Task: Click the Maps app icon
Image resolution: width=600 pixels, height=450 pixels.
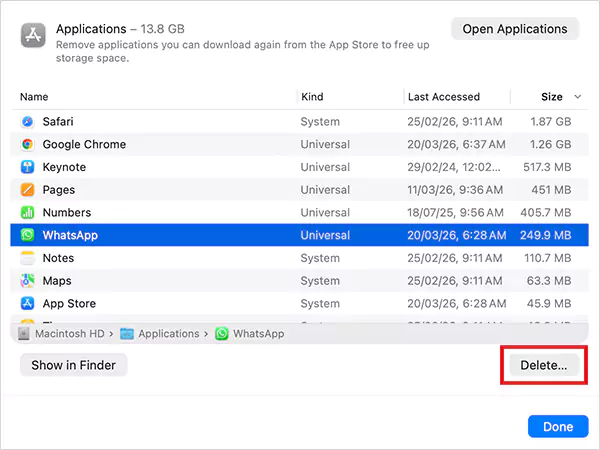Action: (x=27, y=280)
